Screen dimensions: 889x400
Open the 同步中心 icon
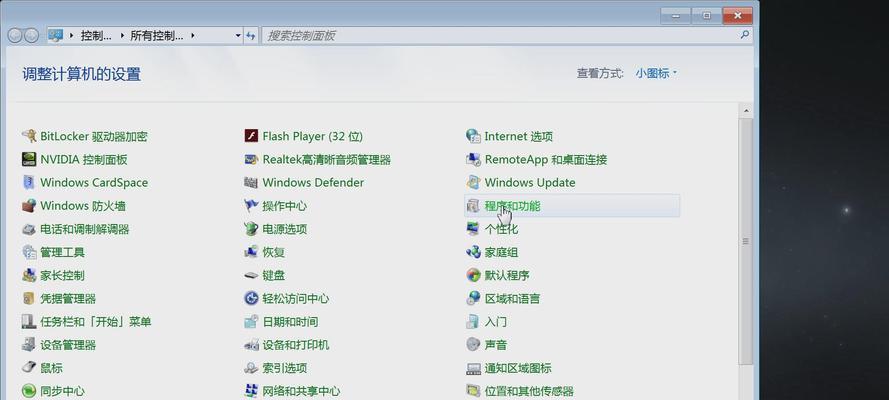[29, 391]
